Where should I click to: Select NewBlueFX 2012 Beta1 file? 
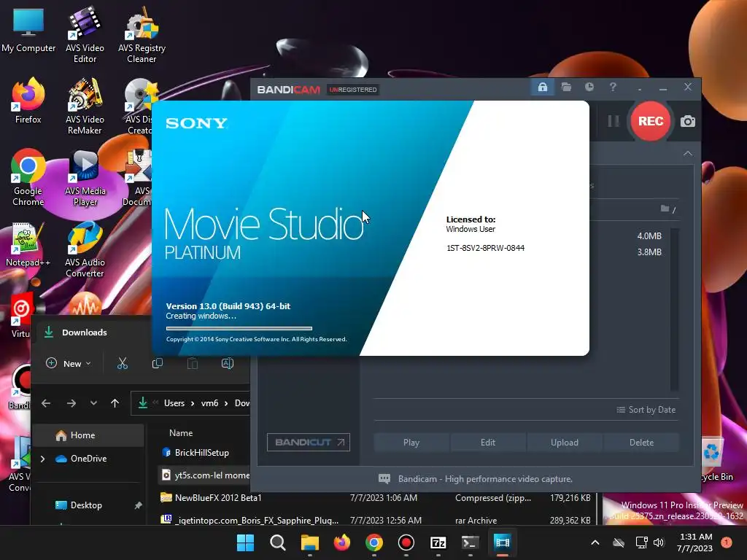pos(376,497)
